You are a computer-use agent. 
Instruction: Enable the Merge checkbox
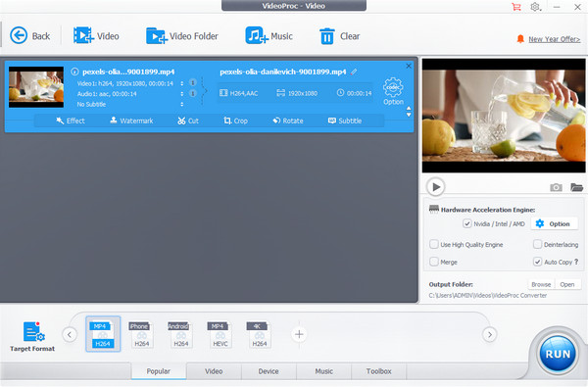(434, 262)
